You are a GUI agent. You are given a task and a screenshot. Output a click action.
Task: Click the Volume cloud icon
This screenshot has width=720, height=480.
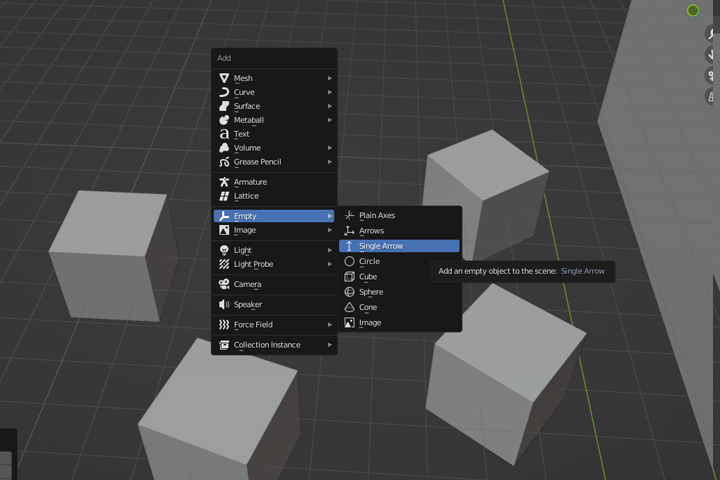click(x=224, y=148)
